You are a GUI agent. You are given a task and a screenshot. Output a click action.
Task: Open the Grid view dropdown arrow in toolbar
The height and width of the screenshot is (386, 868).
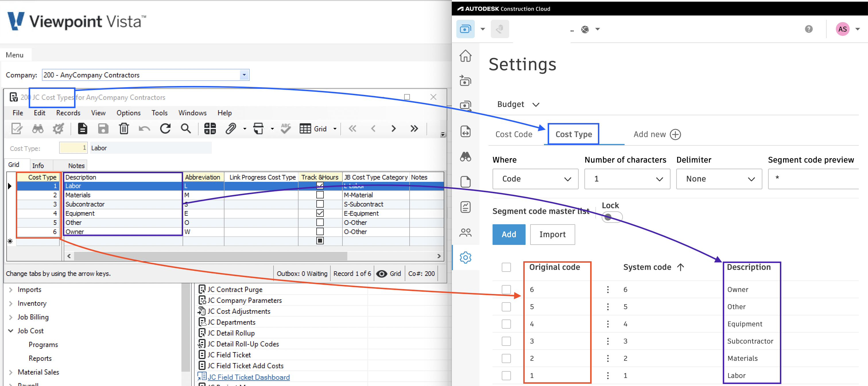point(335,129)
